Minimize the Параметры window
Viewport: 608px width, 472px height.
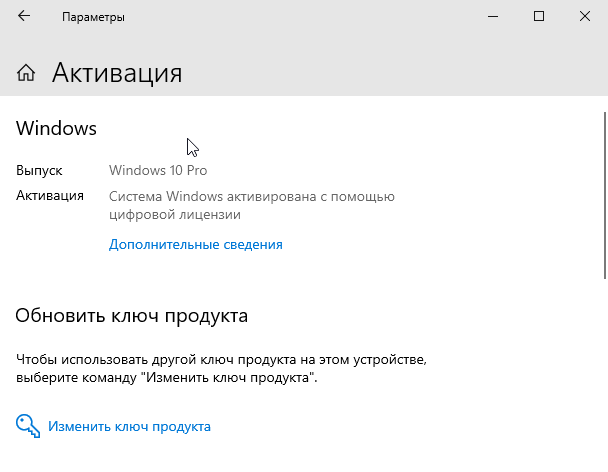pos(493,16)
